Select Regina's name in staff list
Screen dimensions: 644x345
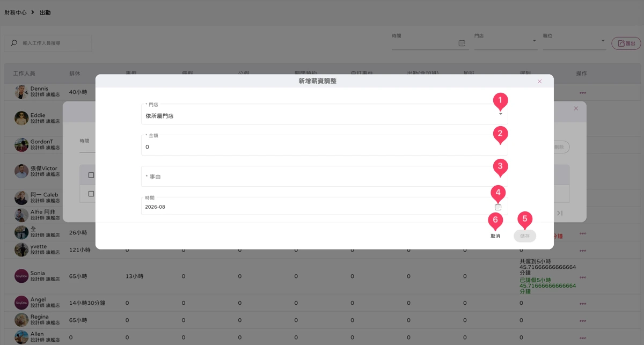click(x=40, y=317)
